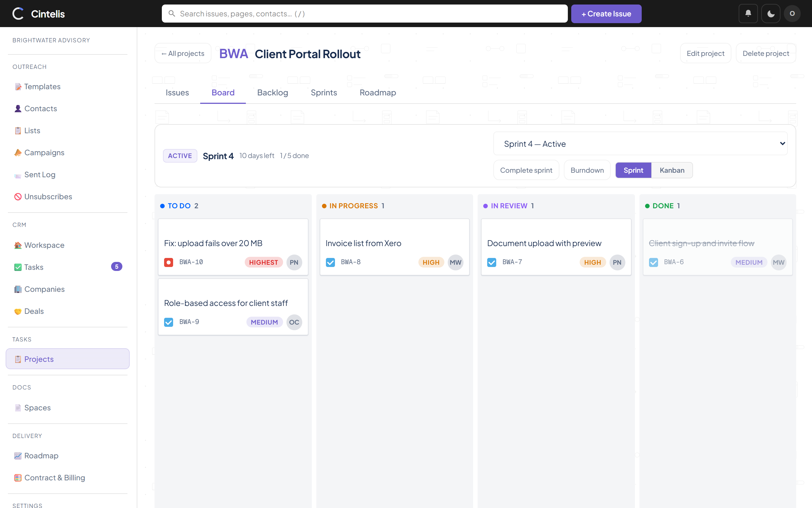Switch to the Backlog tab
The height and width of the screenshot is (508, 812).
tap(272, 93)
